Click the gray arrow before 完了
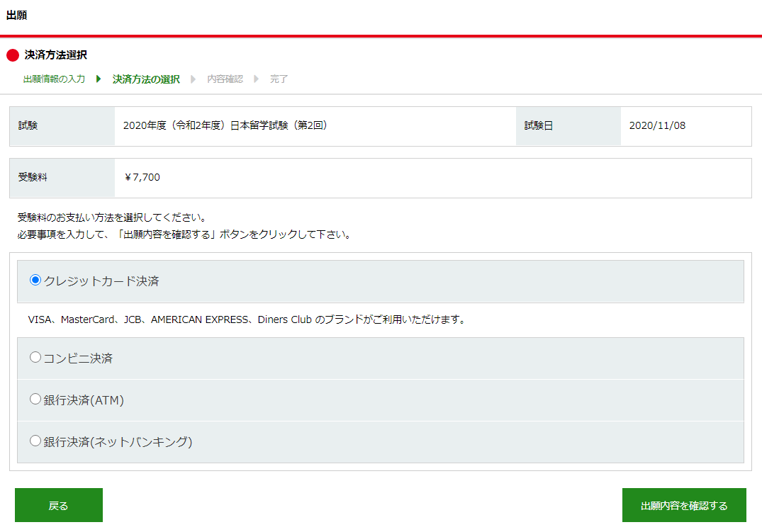The width and height of the screenshot is (762, 532). (256, 79)
